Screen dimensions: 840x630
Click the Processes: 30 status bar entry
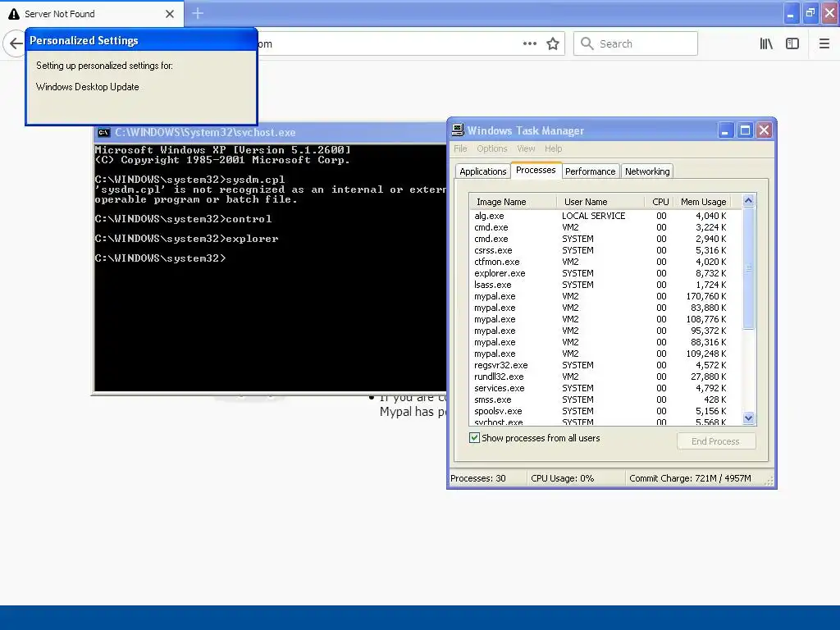click(x=486, y=478)
